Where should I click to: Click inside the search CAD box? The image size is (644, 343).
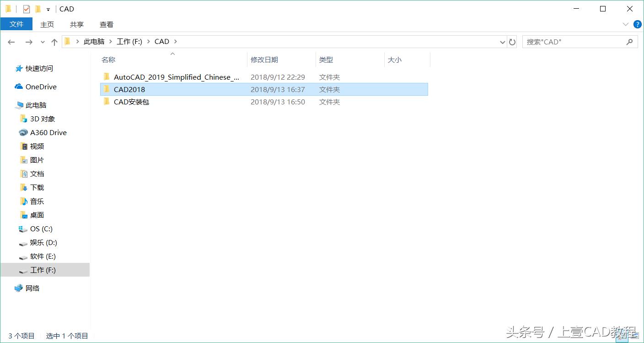[572, 42]
